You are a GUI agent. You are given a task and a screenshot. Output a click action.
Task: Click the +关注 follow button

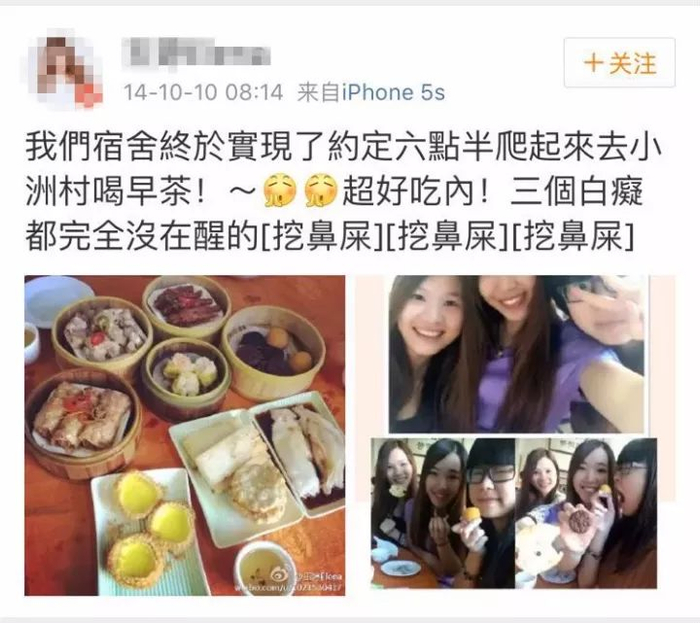point(619,63)
